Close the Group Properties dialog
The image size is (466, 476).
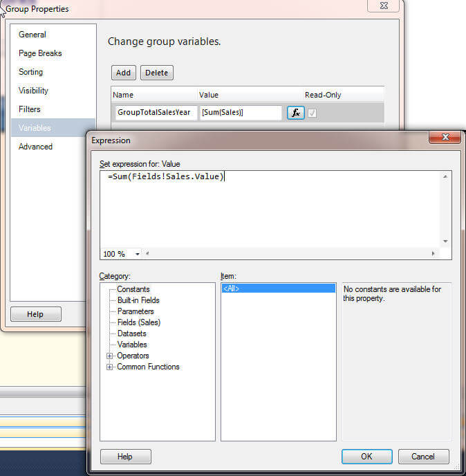384,6
